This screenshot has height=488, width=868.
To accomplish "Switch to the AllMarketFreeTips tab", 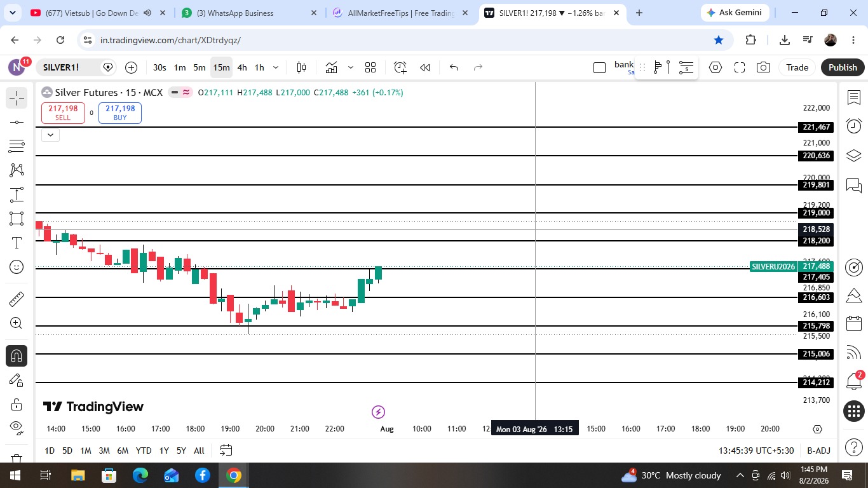I will (400, 13).
